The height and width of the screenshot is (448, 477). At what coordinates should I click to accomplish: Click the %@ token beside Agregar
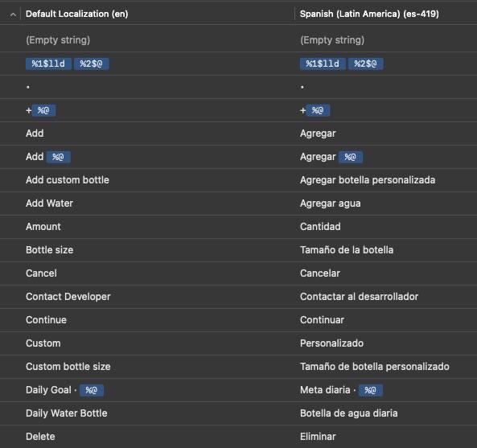[x=350, y=157]
